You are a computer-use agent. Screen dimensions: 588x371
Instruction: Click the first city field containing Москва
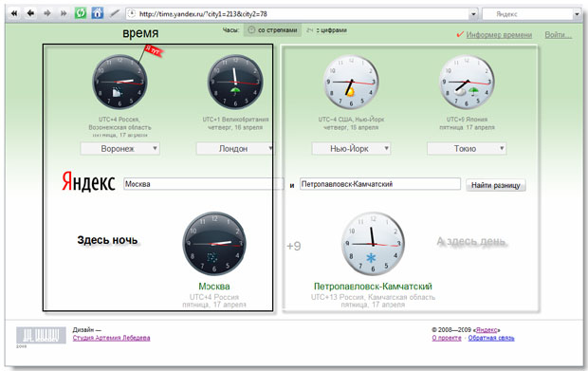[x=203, y=184]
